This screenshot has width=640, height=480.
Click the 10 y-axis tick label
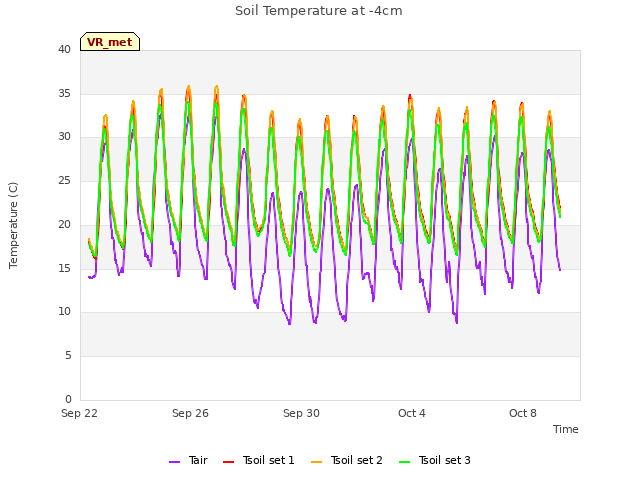pos(64,312)
